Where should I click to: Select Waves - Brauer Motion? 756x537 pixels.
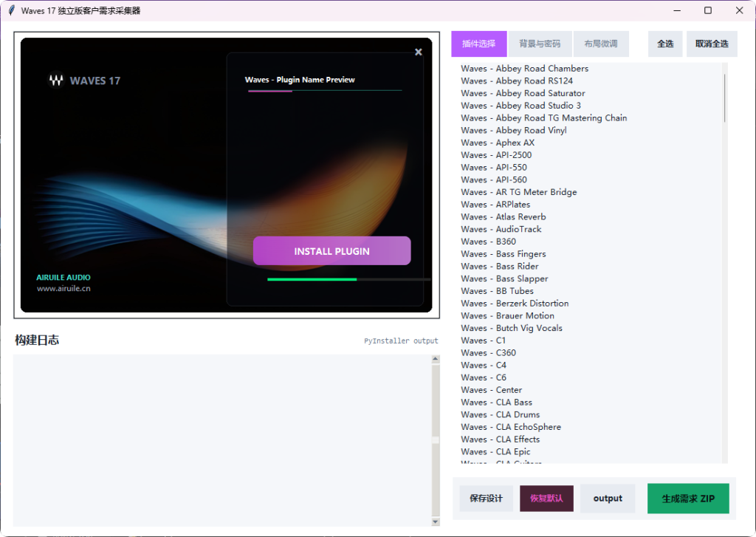click(x=507, y=315)
